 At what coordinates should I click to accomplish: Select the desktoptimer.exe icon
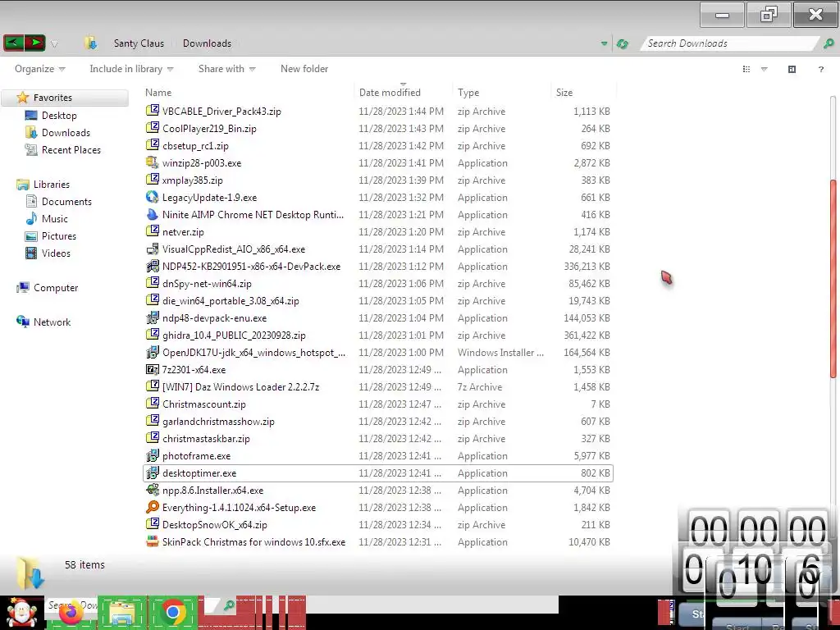coord(153,472)
